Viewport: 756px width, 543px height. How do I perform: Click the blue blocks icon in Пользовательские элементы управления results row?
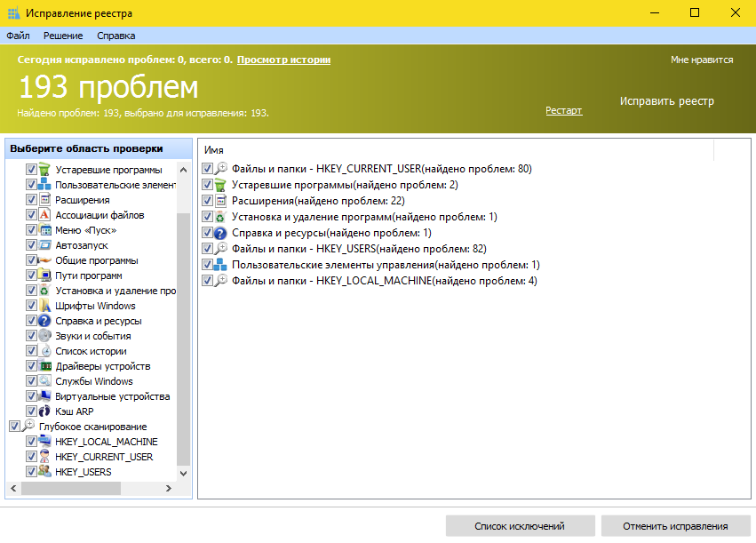pos(220,265)
